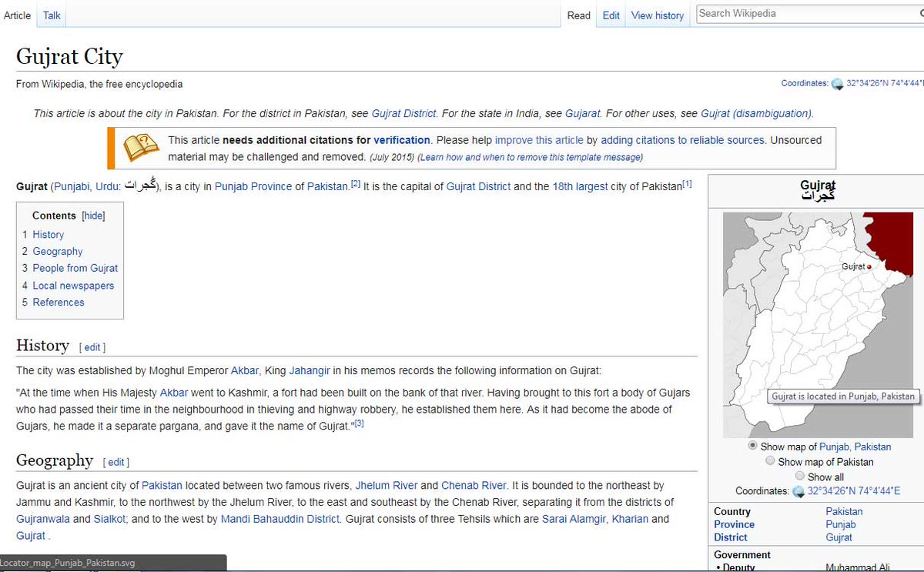The image size is (924, 572).
Task: Click the globe icon beside the top coordinates
Action: (x=837, y=84)
